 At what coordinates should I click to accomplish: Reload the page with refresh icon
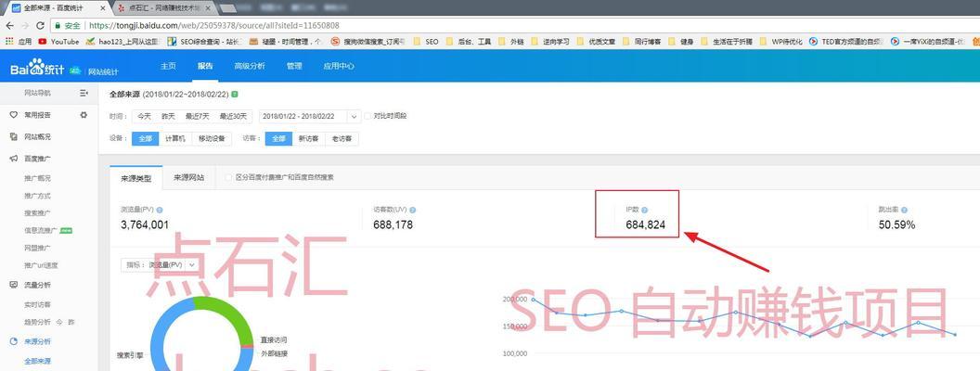click(x=41, y=26)
